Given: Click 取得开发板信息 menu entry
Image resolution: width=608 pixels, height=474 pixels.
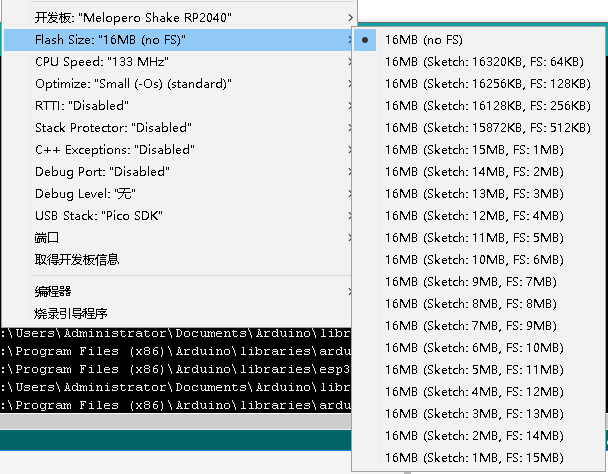Looking at the screenshot, I should tap(77, 260).
